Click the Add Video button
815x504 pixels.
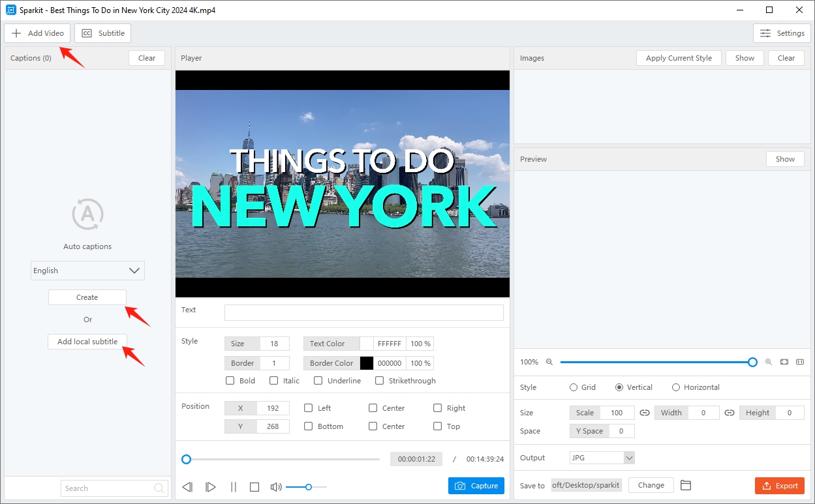(x=37, y=33)
